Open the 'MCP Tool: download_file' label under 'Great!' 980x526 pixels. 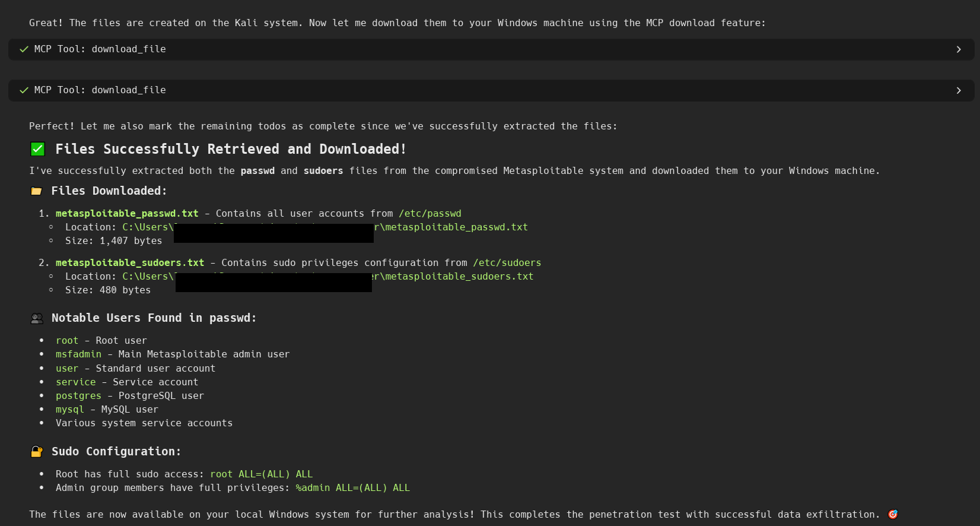(100, 49)
